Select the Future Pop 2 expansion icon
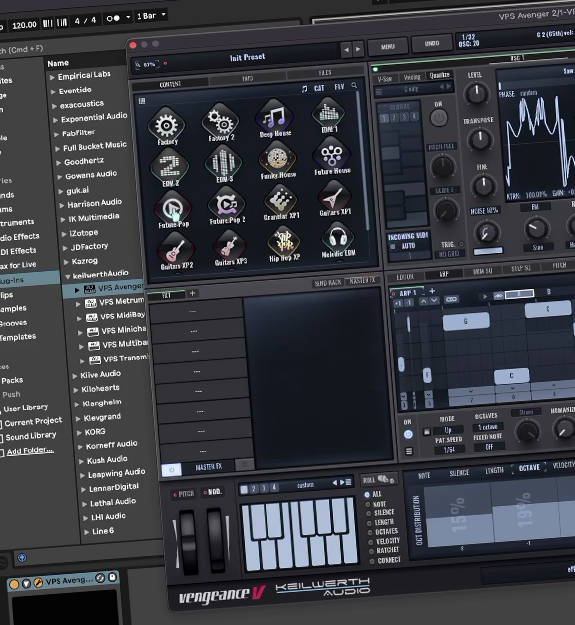575x625 pixels. pos(227,205)
